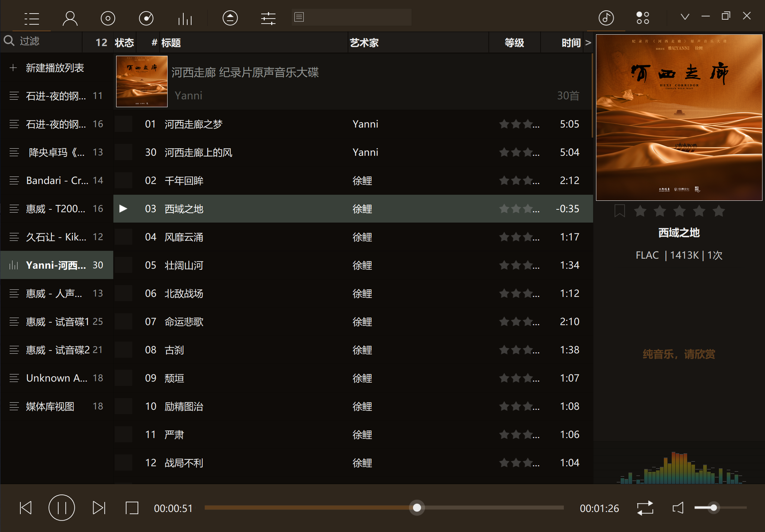Image resolution: width=765 pixels, height=532 pixels.
Task: Toggle the bookmark icon under the album cover
Action: [x=619, y=211]
